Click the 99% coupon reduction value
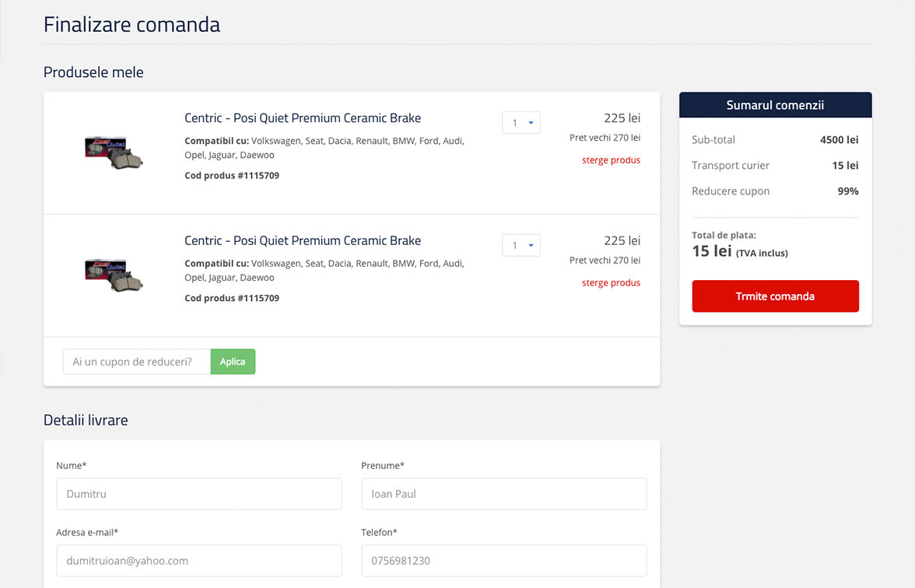The height and width of the screenshot is (588, 915). pos(848,191)
